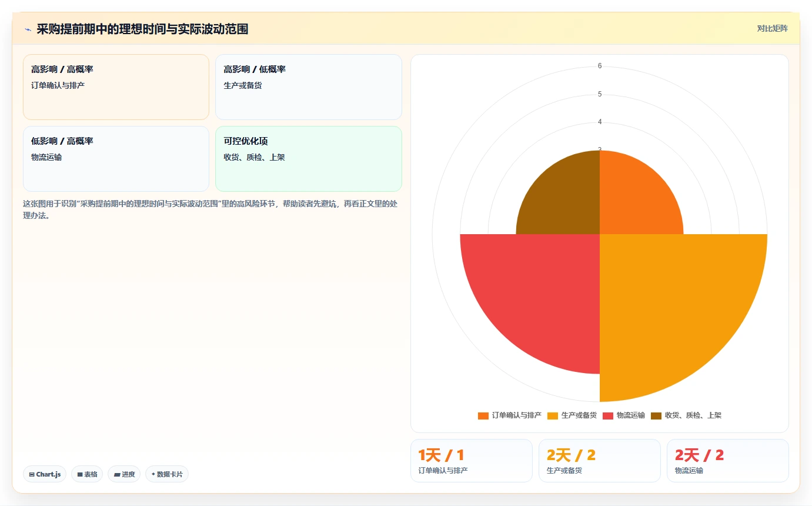The width and height of the screenshot is (812, 506).
Task: Click the 进度 tag chip
Action: point(124,474)
